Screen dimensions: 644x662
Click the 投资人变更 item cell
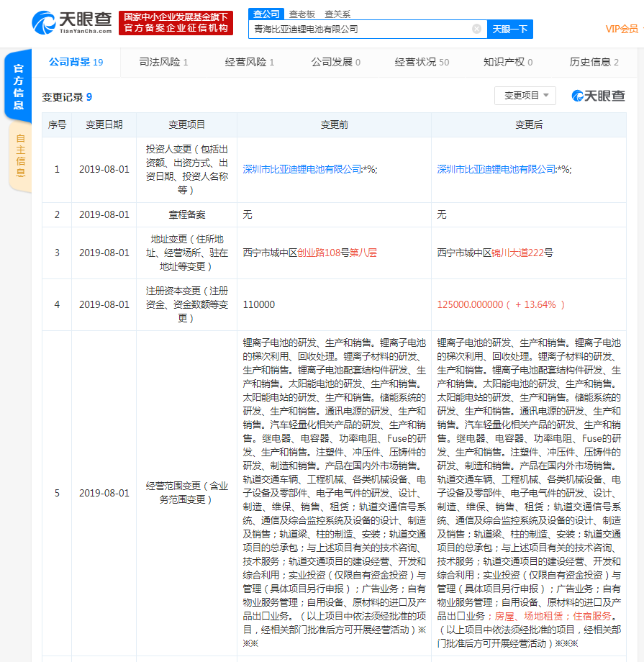(x=186, y=169)
